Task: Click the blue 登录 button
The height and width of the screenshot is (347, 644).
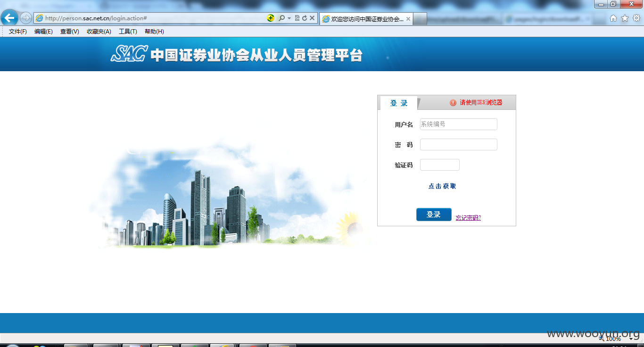Action: pos(434,215)
